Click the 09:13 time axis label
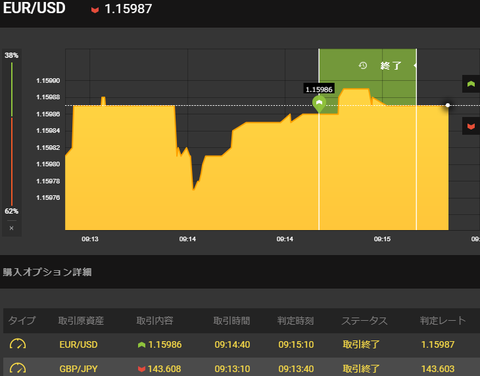The width and height of the screenshot is (480, 376). (90, 239)
